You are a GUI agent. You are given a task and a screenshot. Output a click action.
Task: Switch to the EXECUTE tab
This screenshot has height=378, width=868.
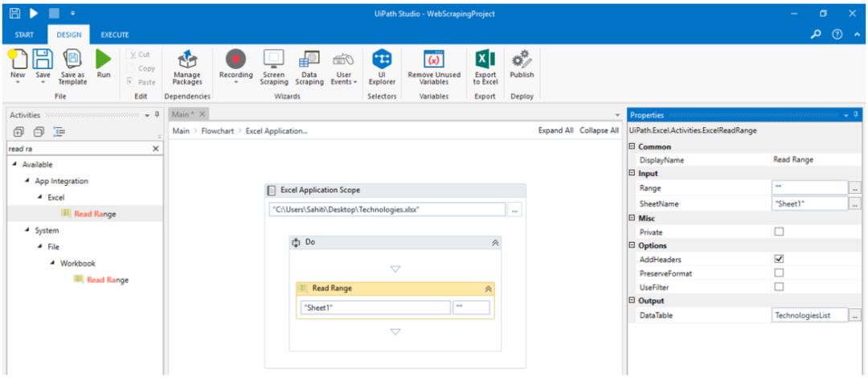pyautogui.click(x=115, y=35)
